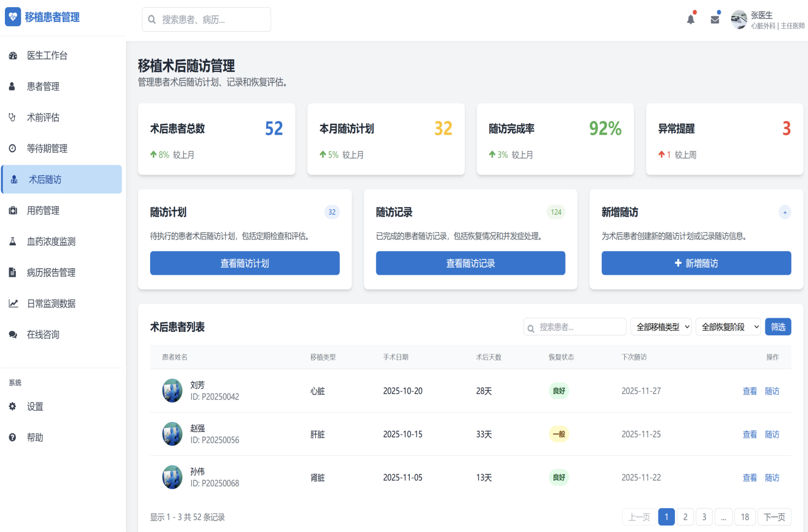
Task: Open 设置 gear icon in sidebar
Action: (x=13, y=407)
